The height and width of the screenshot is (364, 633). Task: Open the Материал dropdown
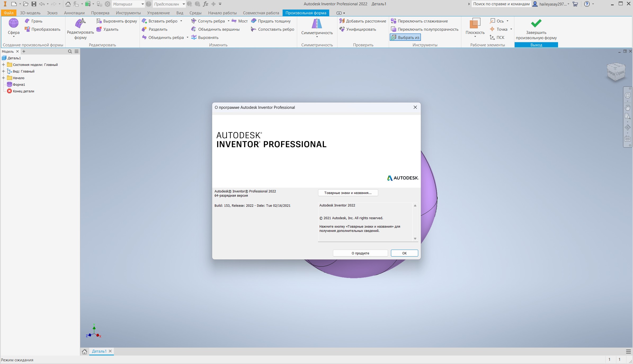(142, 4)
